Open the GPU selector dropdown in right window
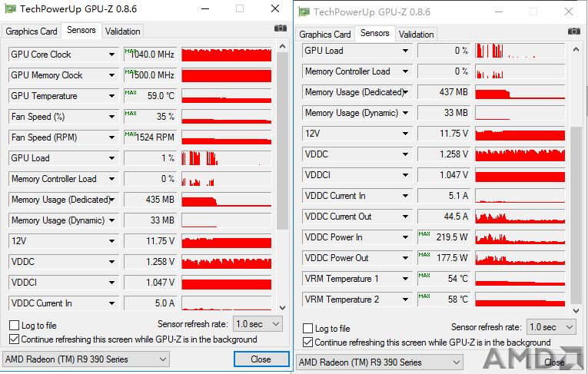 pos(380,362)
